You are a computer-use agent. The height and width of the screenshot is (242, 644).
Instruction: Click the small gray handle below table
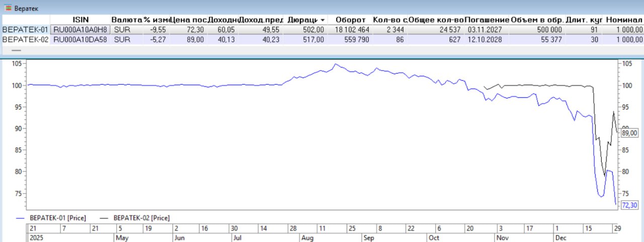[16, 50]
